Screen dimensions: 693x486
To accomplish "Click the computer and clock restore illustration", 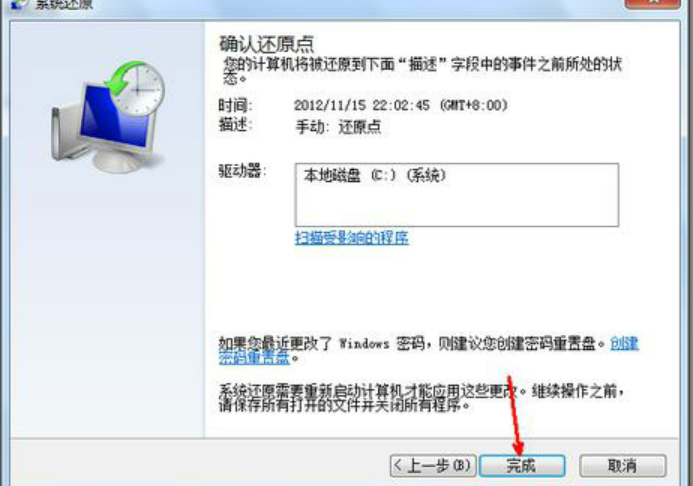I will 108,117.
